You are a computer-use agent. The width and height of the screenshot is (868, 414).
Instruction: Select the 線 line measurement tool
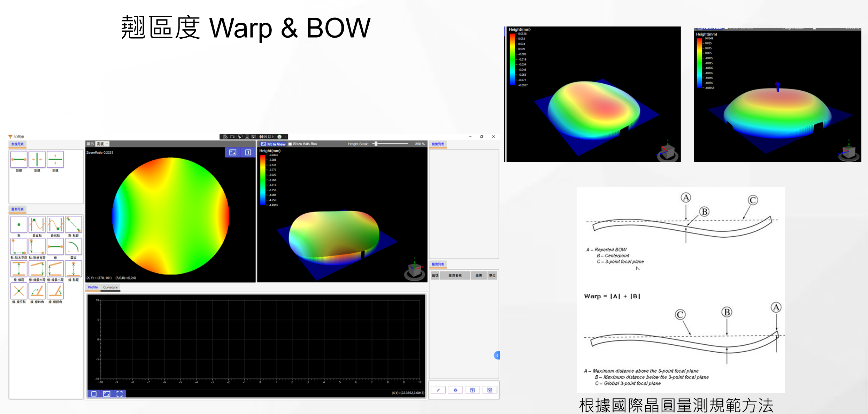55,247
